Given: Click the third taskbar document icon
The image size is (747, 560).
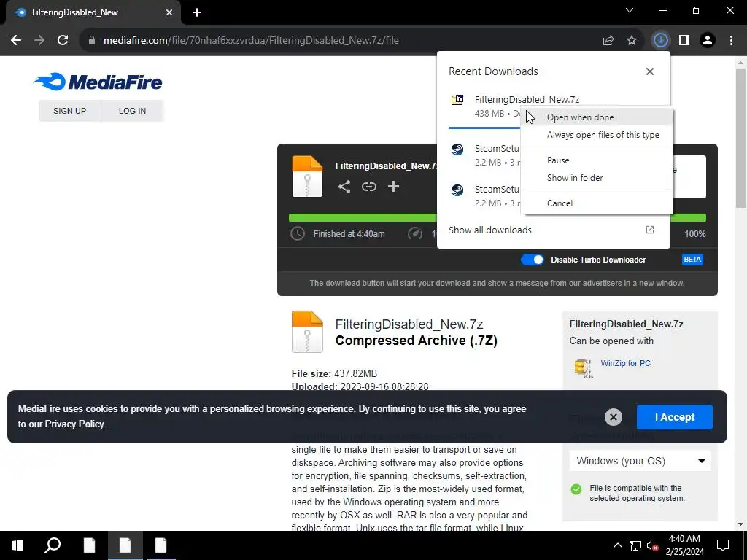Looking at the screenshot, I should point(160,545).
